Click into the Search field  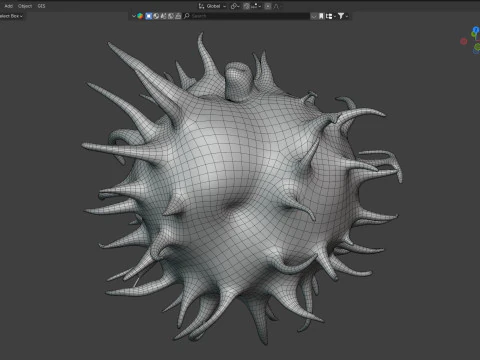point(247,16)
